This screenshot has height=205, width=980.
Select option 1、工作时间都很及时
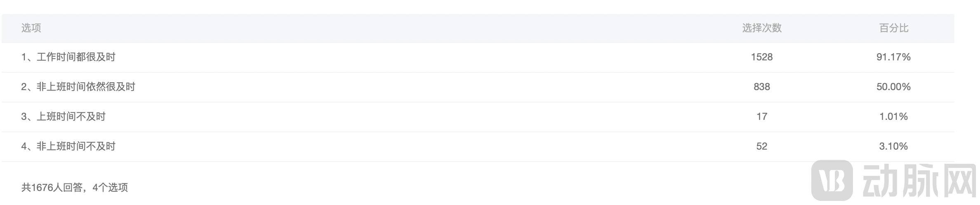click(x=68, y=57)
